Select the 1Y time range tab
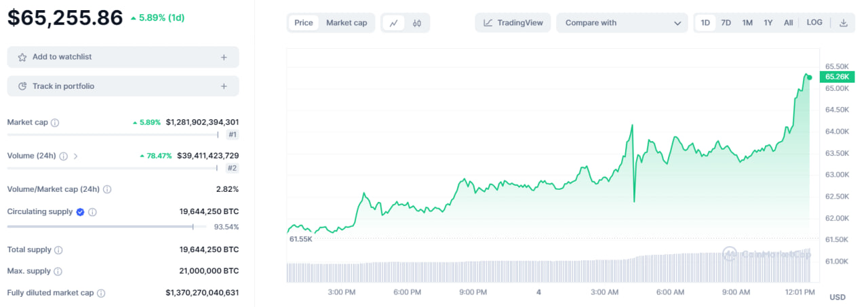The image size is (868, 307). coord(768,23)
